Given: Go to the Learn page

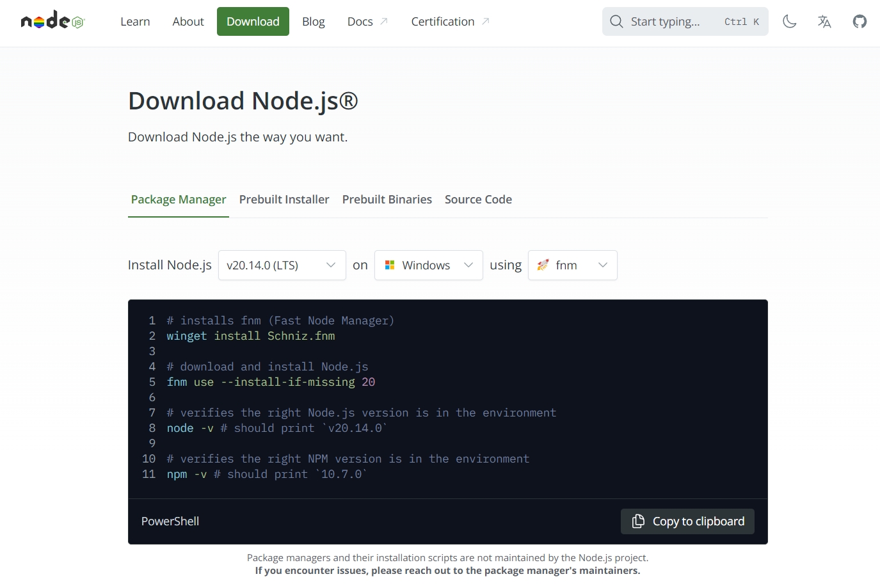Looking at the screenshot, I should pos(135,22).
